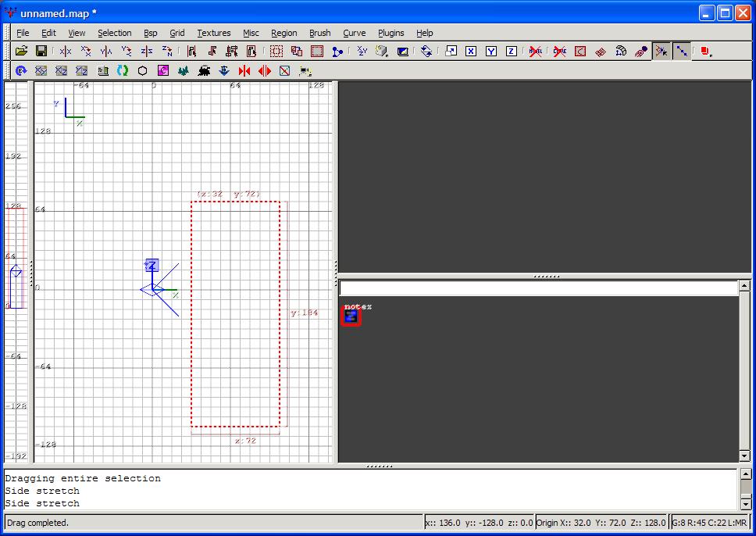Activate the clipper tool
The height and width of the screenshot is (536, 756).
point(337,51)
